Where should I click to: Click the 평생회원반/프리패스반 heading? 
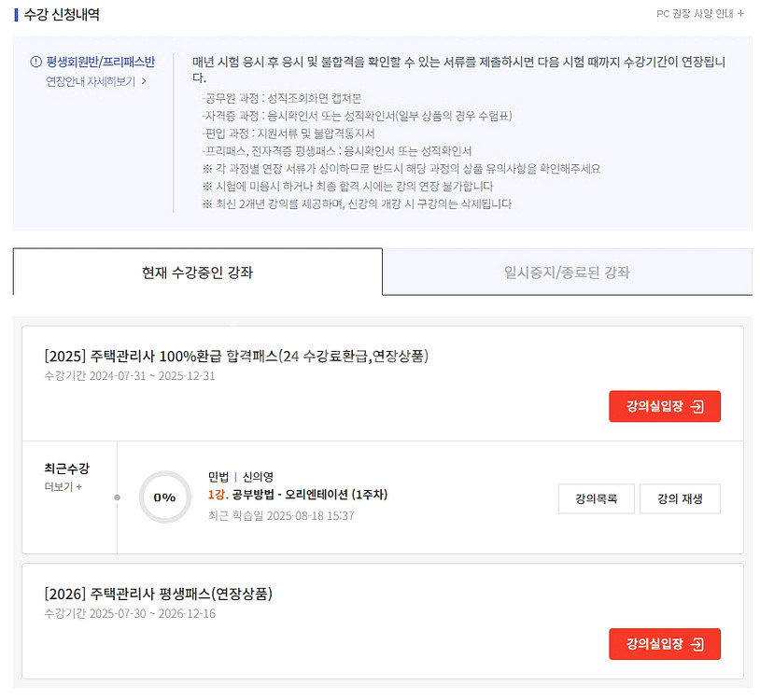(x=101, y=62)
